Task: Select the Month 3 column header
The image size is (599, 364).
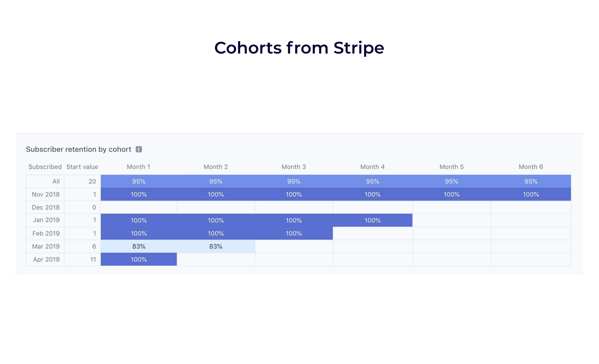Action: coord(294,167)
